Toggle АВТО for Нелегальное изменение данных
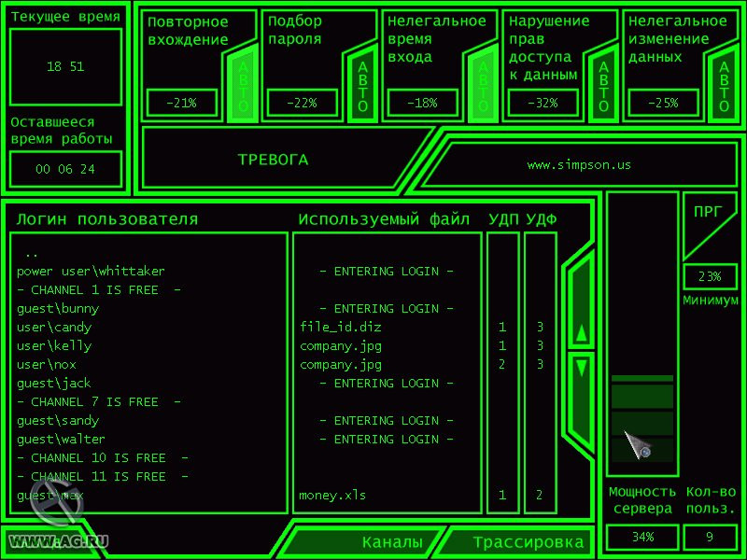The width and height of the screenshot is (747, 560). [x=725, y=86]
